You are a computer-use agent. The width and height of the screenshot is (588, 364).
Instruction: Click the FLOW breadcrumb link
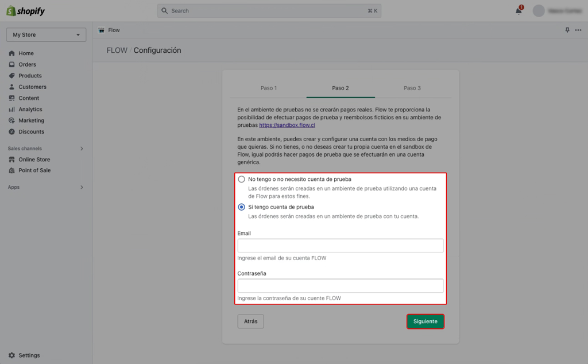[x=117, y=50]
